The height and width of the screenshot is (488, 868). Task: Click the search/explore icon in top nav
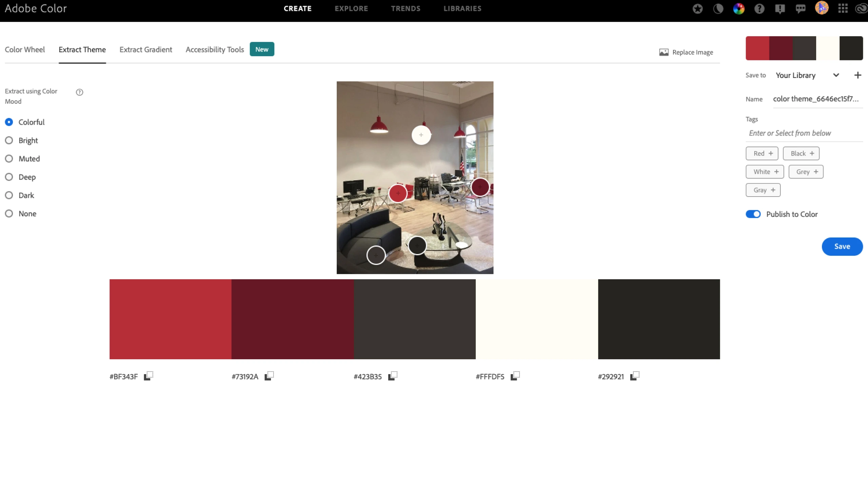(x=351, y=8)
